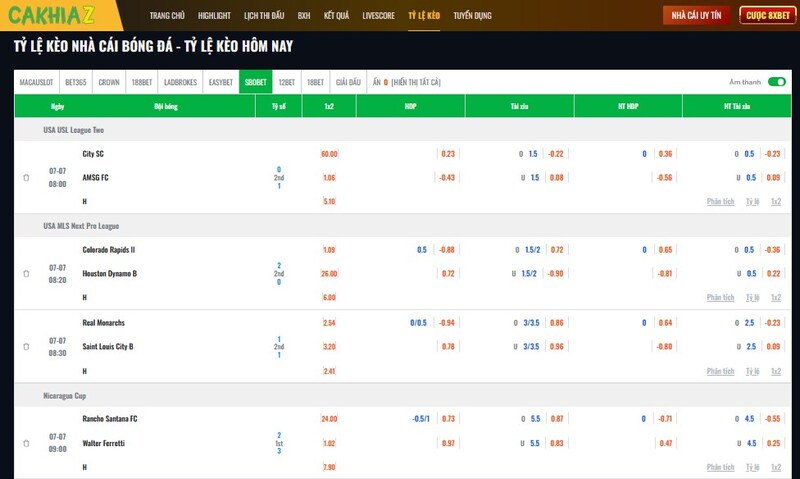Click pin icon for Walter Ferretti match
This screenshot has height=479, width=800.
26,443
